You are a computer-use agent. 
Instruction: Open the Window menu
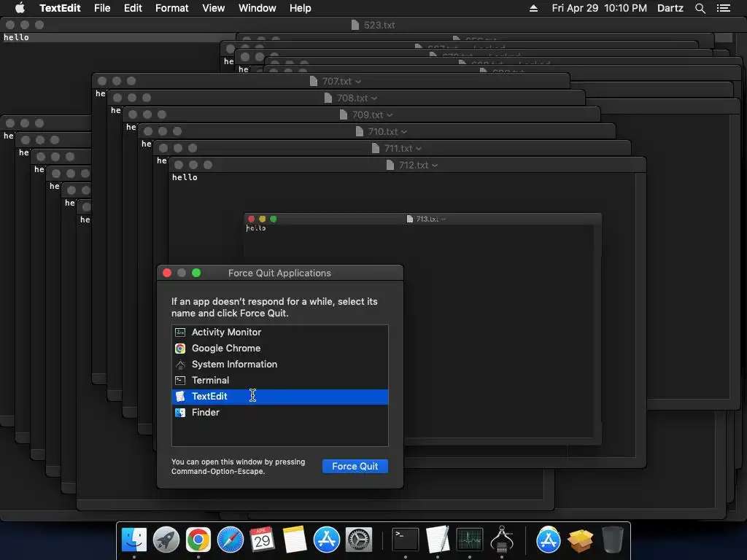(x=258, y=8)
